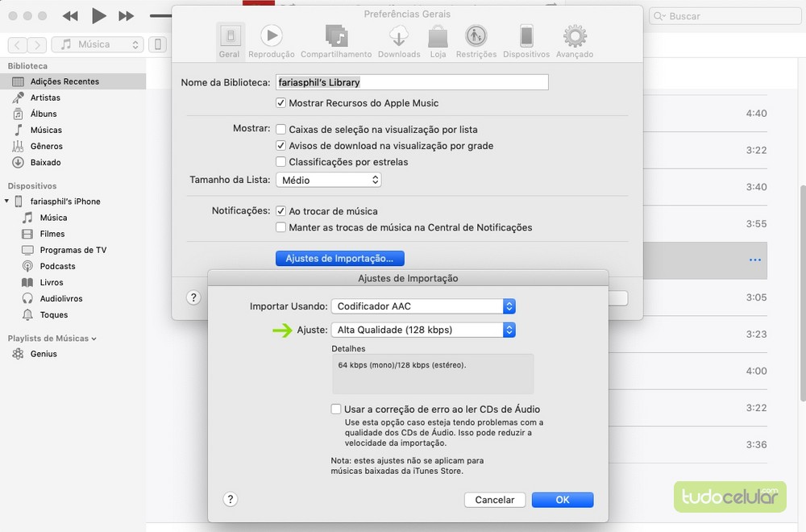Select Artistas in the library sidebar
The width and height of the screenshot is (806, 532).
[x=45, y=98]
